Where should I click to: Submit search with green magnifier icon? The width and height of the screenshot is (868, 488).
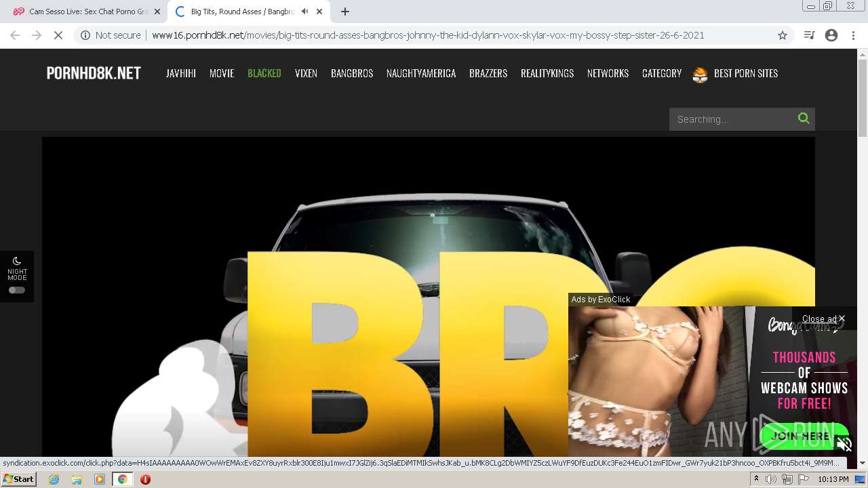[x=804, y=119]
